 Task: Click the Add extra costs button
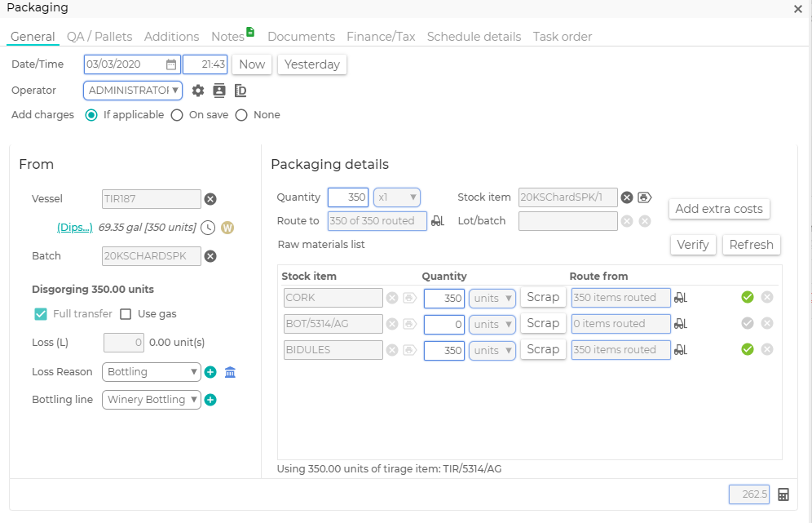point(719,209)
